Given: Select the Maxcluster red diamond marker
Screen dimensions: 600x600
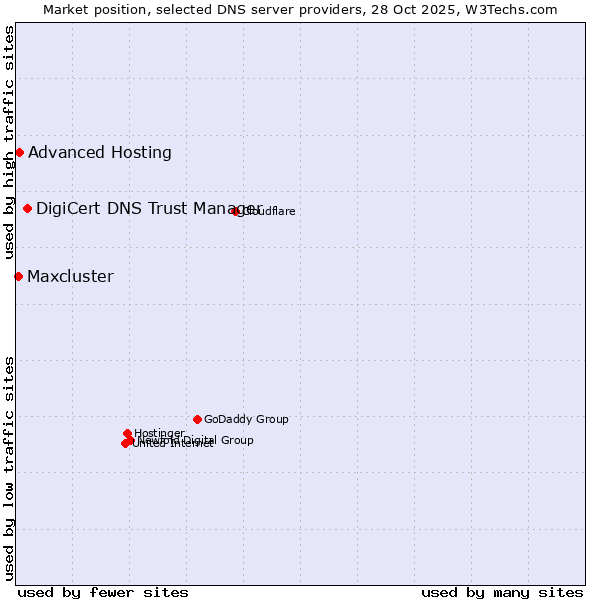Looking at the screenshot, I should 18,276.
